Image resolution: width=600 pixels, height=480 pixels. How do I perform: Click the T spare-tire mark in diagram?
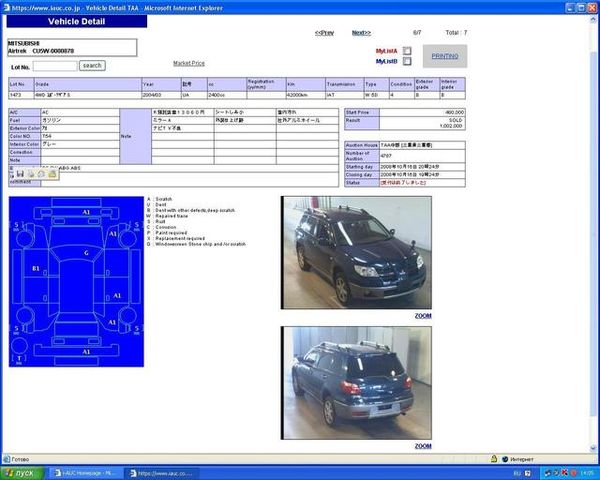pos(19,358)
